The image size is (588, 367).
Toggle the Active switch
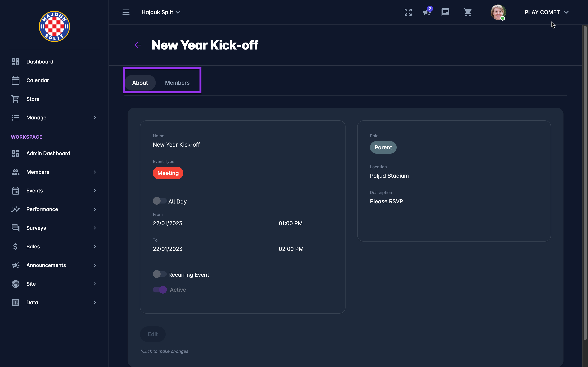click(160, 290)
